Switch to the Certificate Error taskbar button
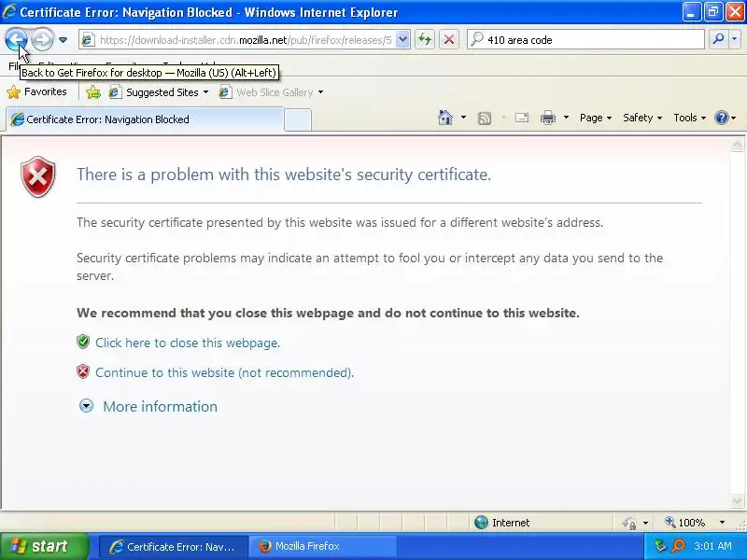Image resolution: width=747 pixels, height=560 pixels. pos(174,547)
